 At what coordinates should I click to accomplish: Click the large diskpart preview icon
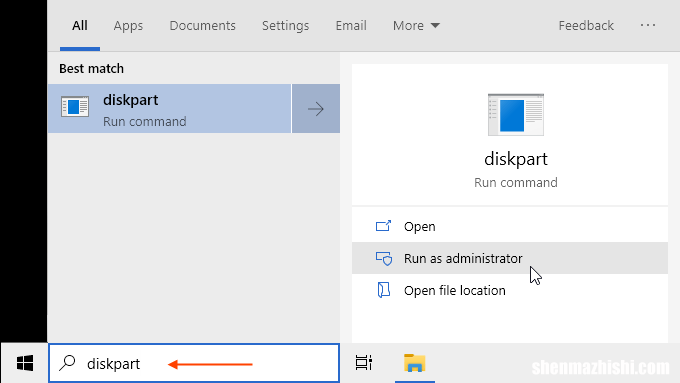[x=516, y=115]
